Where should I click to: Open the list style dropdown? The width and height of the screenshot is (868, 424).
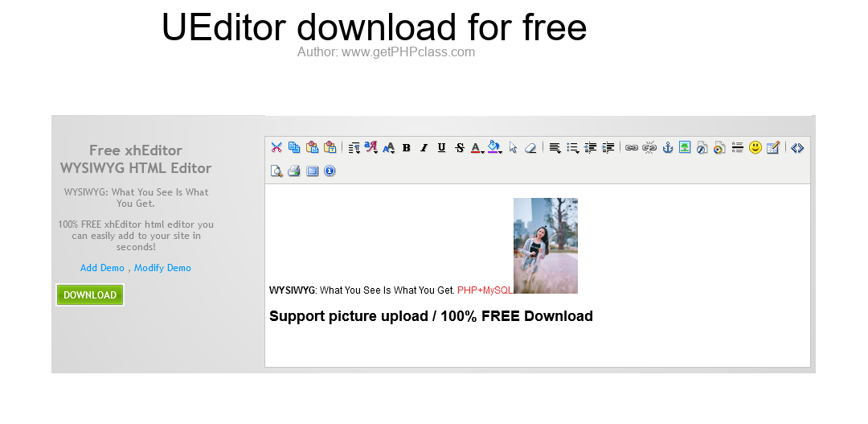tap(572, 147)
